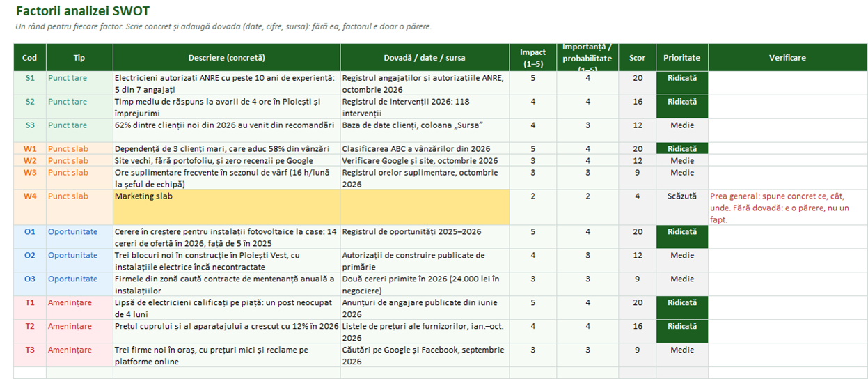Click the 'Ridicată' priority in row T2
Viewport: 868px width, 379px height.
coord(682,332)
